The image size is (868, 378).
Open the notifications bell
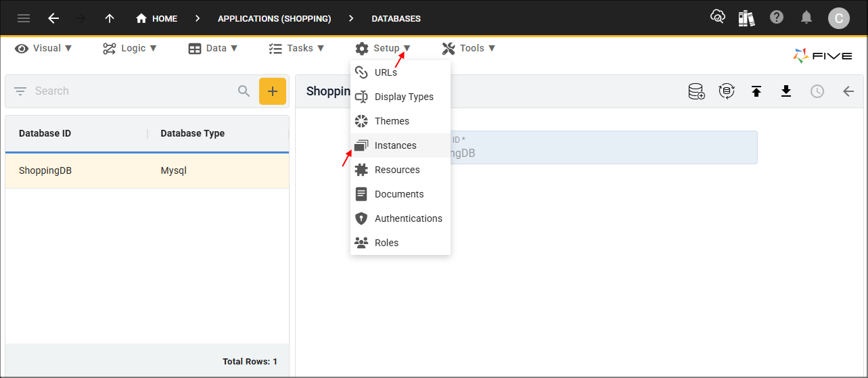coord(806,18)
